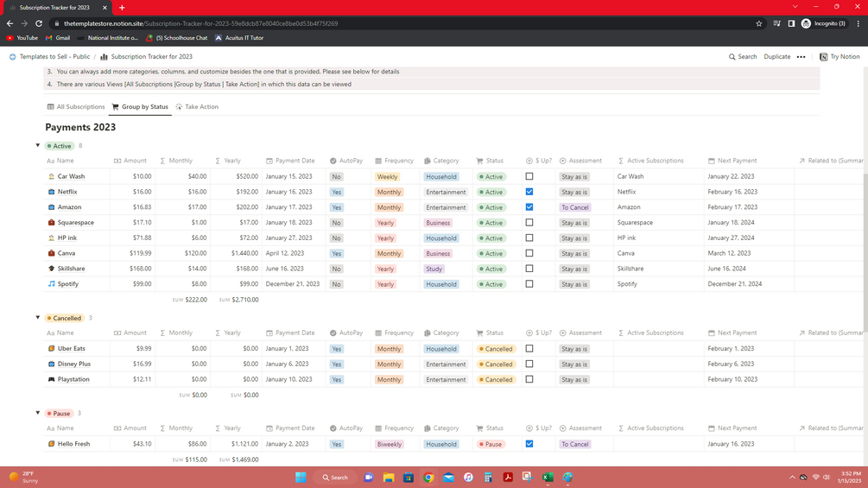Click the Skillshare graduation cap icon
Viewport: 868px width, 488px height.
pyautogui.click(x=52, y=269)
